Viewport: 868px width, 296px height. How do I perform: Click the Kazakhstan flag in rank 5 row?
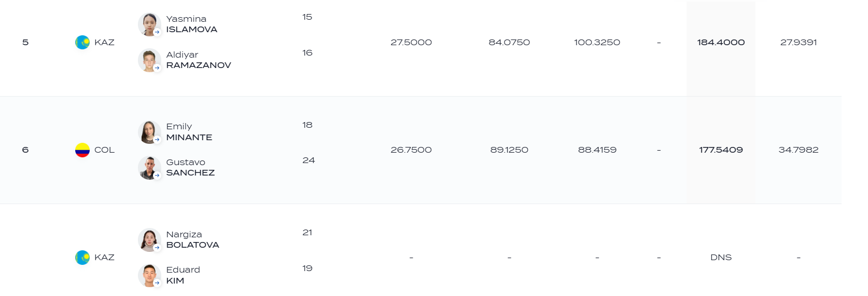click(82, 43)
